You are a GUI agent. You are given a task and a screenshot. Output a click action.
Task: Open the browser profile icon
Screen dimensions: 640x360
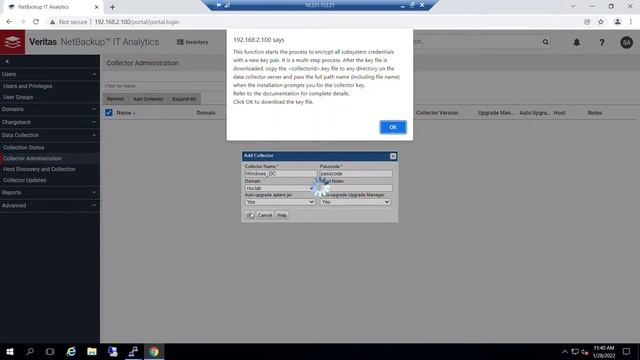[x=618, y=22]
